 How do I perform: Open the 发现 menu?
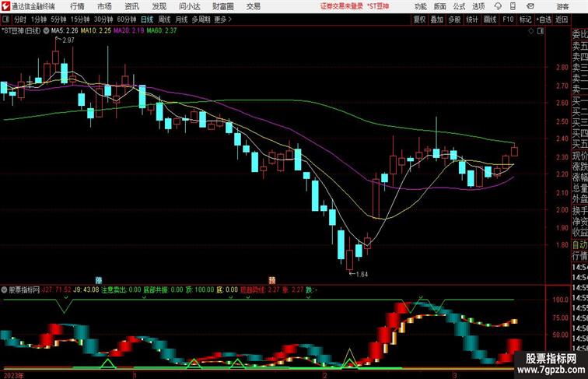click(159, 6)
